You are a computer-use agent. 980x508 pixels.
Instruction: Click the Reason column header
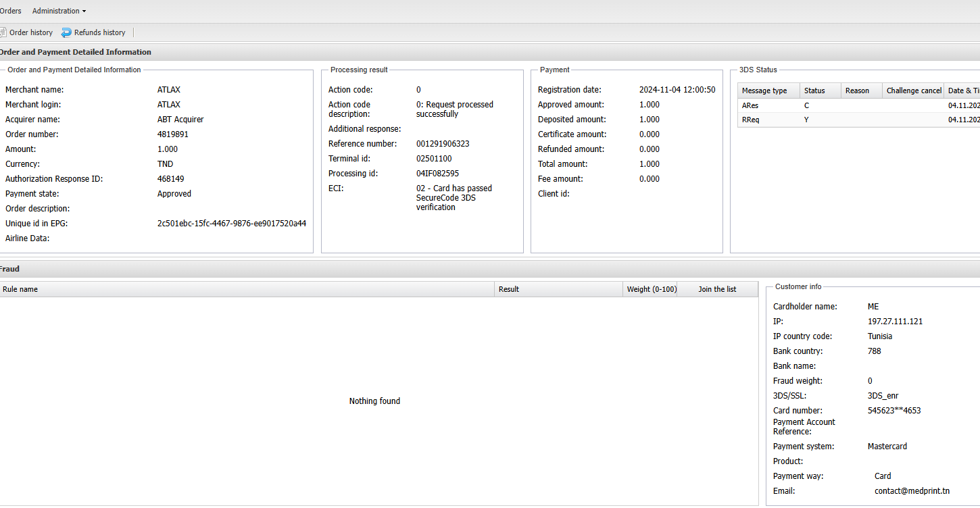[857, 91]
